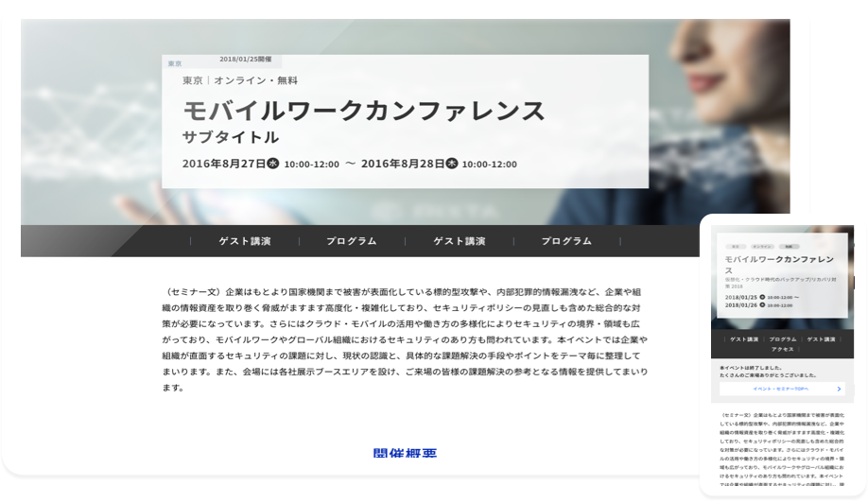This screenshot has width=868, height=503.
Task: Select the rightmost プログラム item in desktop nav
Action: (566, 241)
